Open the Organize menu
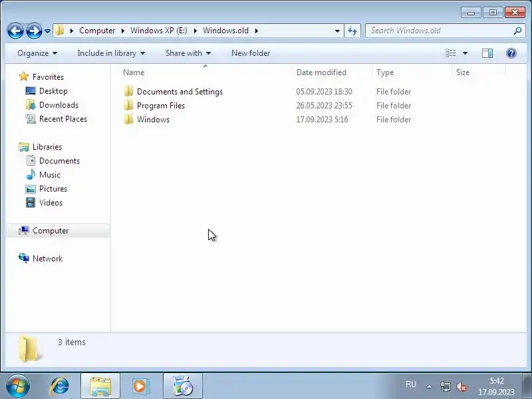532x399 pixels. [37, 53]
